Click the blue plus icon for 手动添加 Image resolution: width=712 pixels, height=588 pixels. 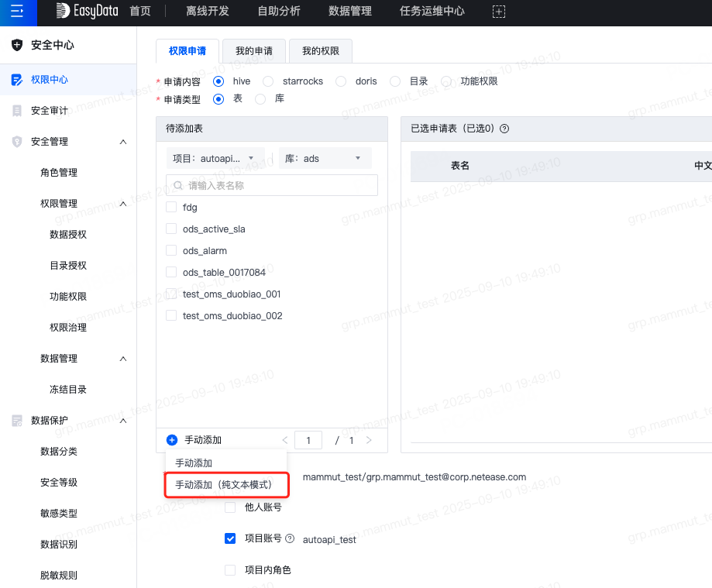tap(172, 440)
